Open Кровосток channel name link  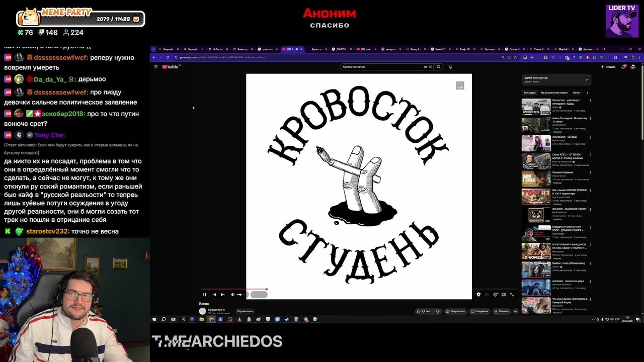tap(216, 310)
